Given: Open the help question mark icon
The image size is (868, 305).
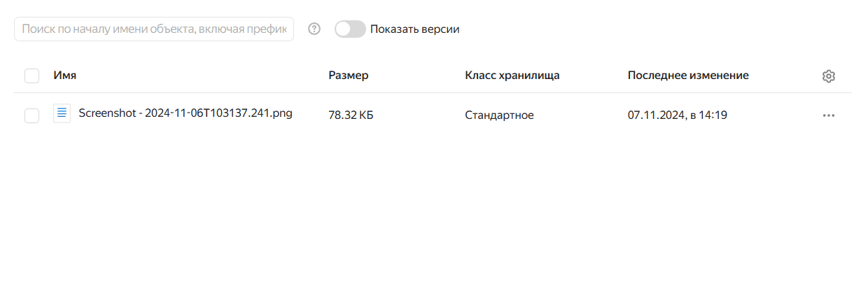Looking at the screenshot, I should tap(314, 29).
